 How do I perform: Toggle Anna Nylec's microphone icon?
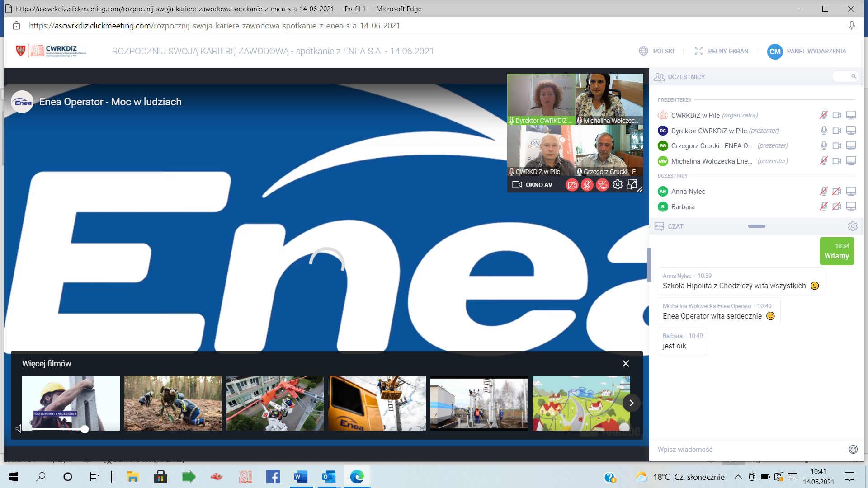click(824, 191)
